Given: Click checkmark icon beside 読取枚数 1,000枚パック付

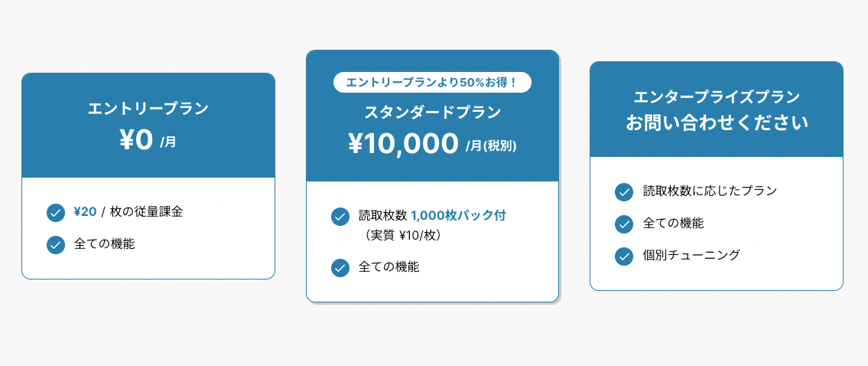Looking at the screenshot, I should click(x=340, y=217).
